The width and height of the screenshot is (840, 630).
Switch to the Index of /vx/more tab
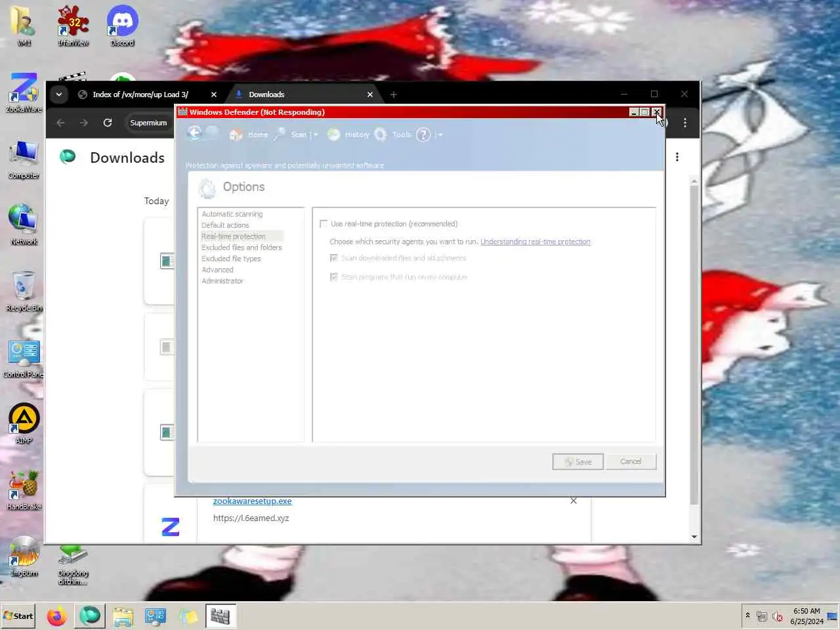click(x=140, y=94)
